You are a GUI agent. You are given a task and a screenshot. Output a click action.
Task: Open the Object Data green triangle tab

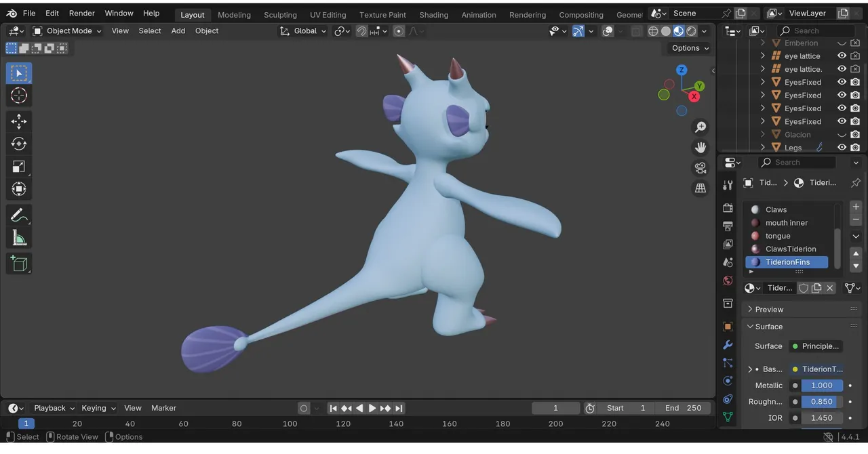pyautogui.click(x=728, y=417)
